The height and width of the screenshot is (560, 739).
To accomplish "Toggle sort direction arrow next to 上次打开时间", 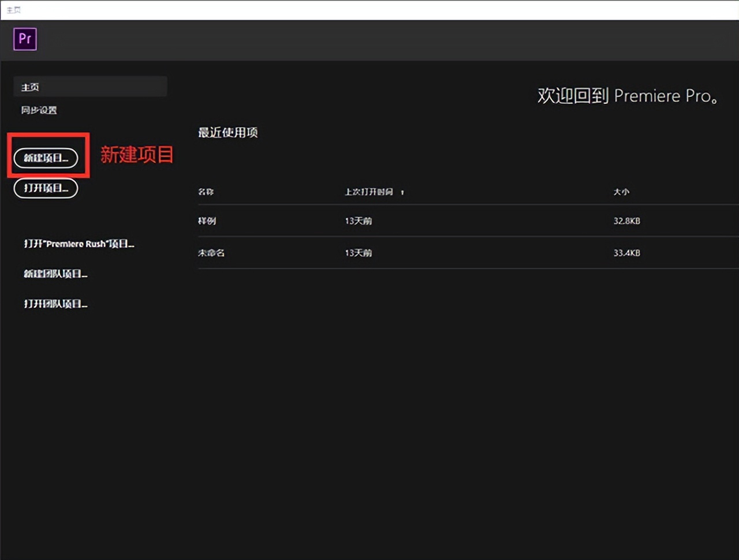I will tap(402, 192).
